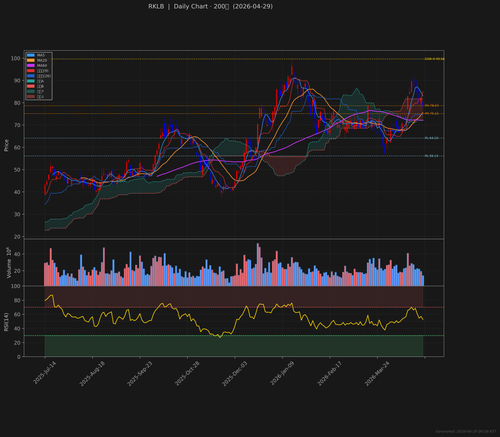
Task: Click the 20 tick on the Price axis
Action: click(x=17, y=237)
